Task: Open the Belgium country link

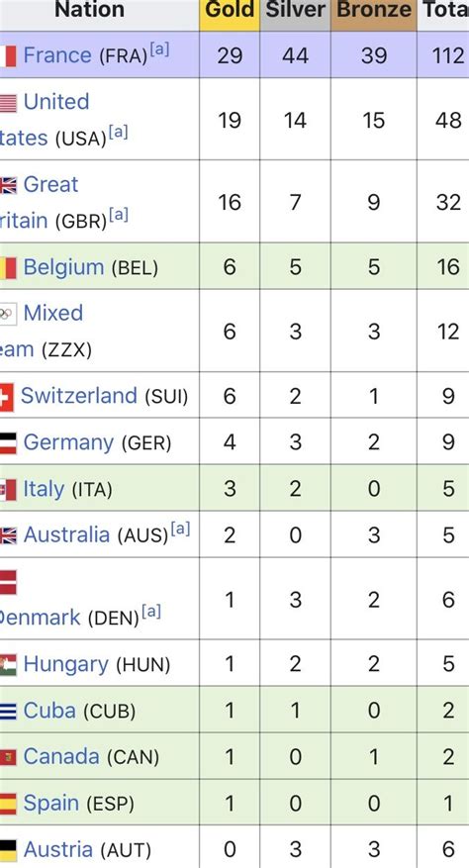Action: 63,267
